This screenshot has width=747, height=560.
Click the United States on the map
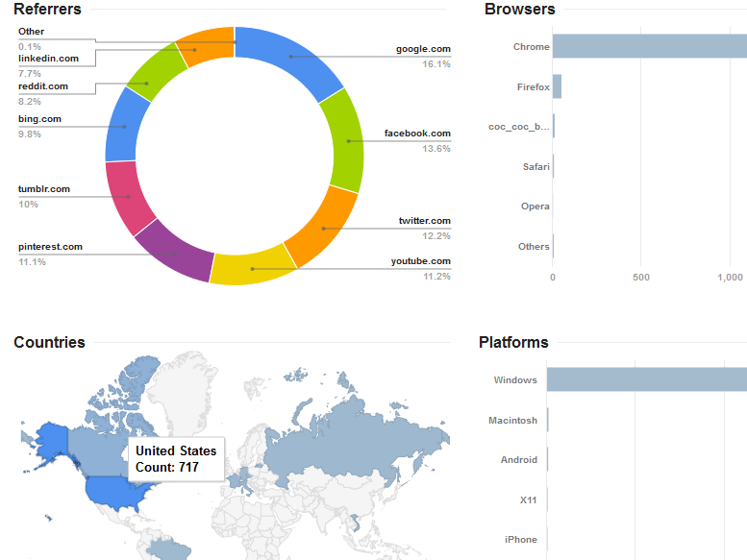tap(112, 493)
